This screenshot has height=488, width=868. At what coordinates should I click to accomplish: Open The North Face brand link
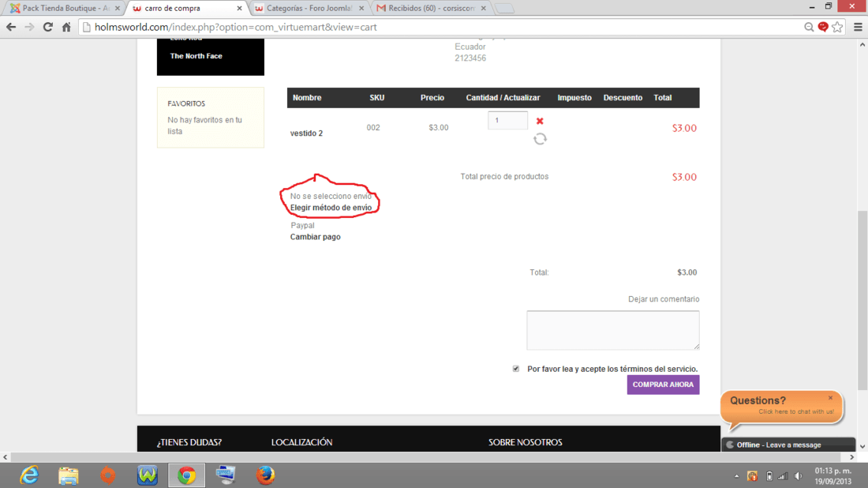pos(196,56)
